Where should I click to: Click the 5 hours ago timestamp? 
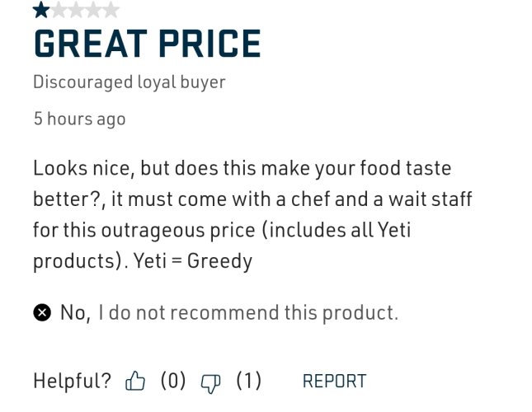tap(80, 119)
